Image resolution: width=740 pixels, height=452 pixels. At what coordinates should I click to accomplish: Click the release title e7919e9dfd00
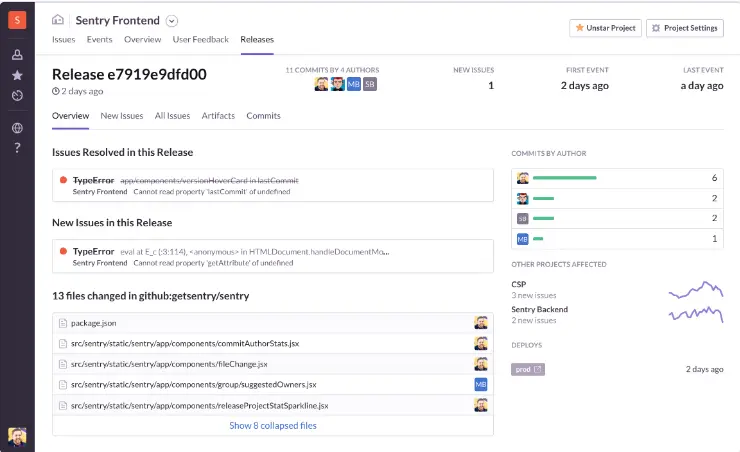click(129, 75)
